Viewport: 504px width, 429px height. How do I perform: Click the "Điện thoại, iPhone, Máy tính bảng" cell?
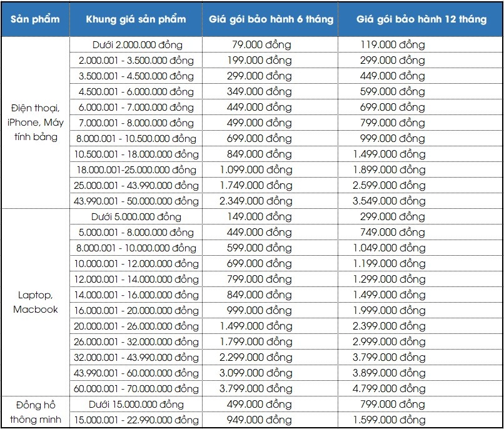(x=35, y=123)
